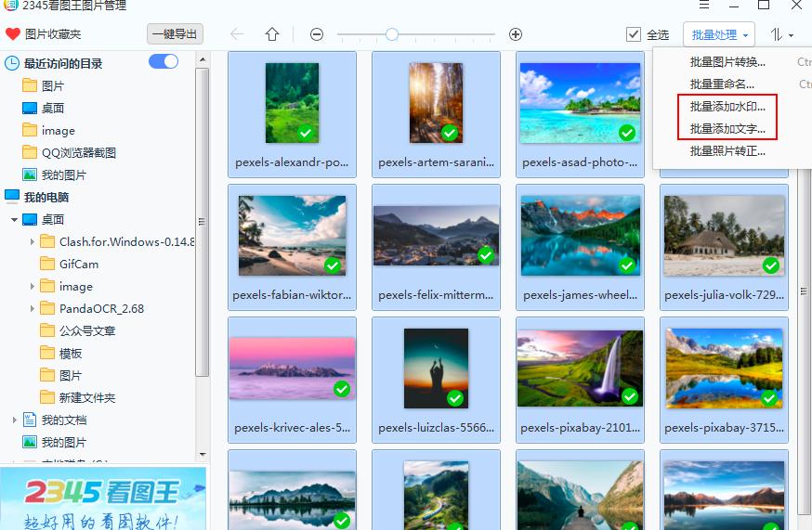Image resolution: width=812 pixels, height=530 pixels.
Task: Adjust the thumbnail size slider handle
Action: [392, 34]
